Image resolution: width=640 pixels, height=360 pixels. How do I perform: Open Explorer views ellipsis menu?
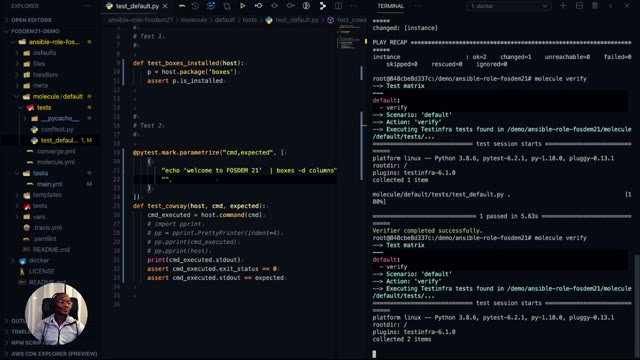[x=87, y=6]
